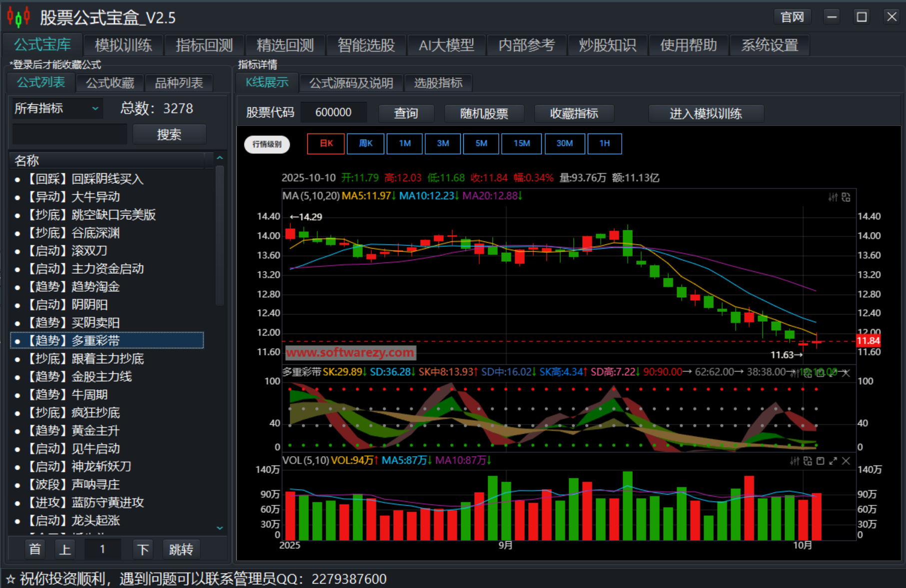This screenshot has height=588, width=906.
Task: Click the formula list vertical scrollbar
Action: click(219, 235)
